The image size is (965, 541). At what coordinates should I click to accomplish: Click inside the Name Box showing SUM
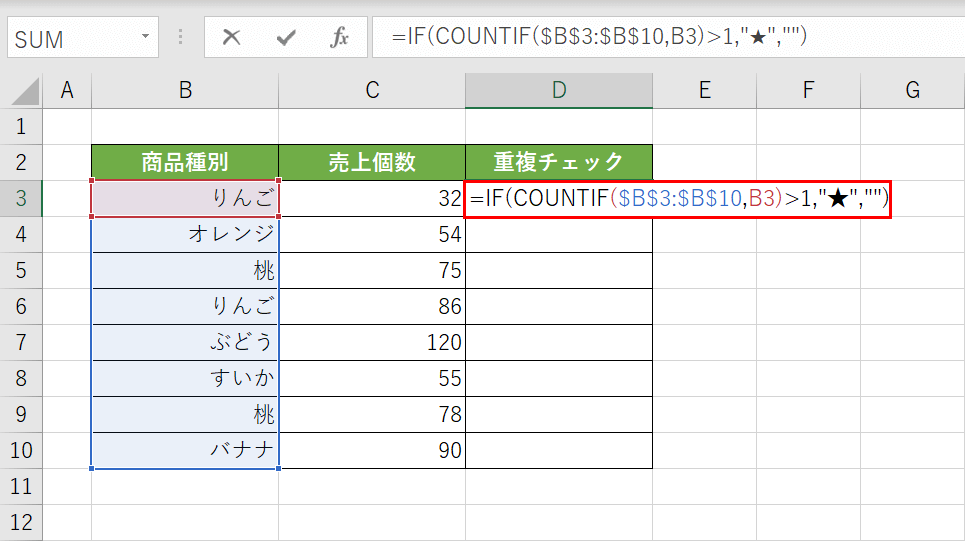pos(70,38)
